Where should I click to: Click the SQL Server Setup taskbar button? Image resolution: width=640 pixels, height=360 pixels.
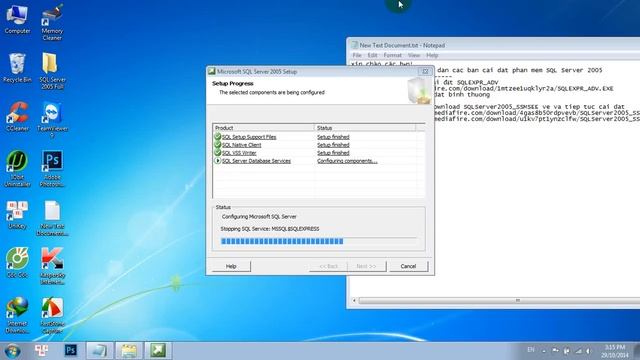click(x=158, y=351)
